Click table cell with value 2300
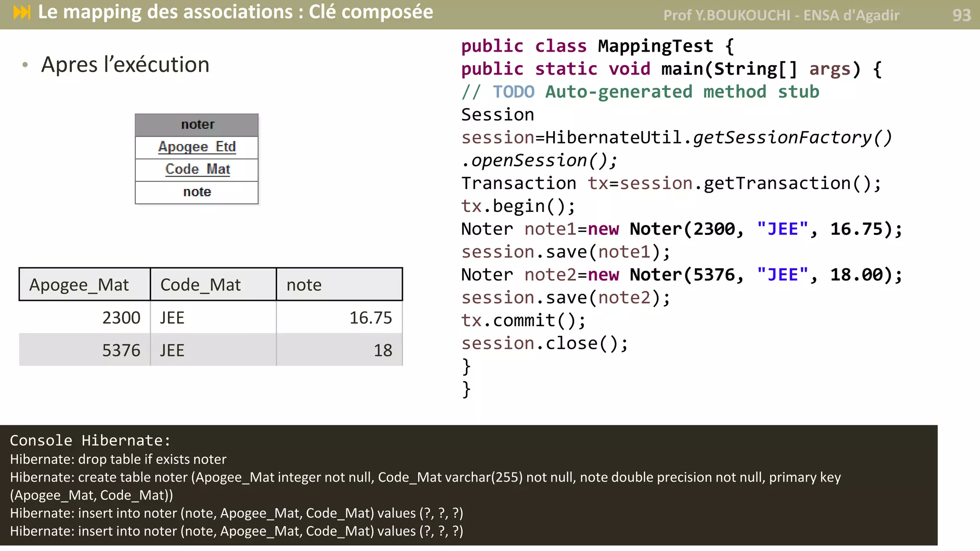 (85, 318)
